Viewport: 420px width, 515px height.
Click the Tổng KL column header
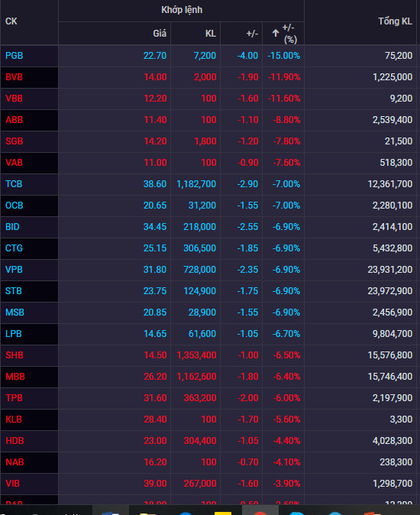point(395,21)
